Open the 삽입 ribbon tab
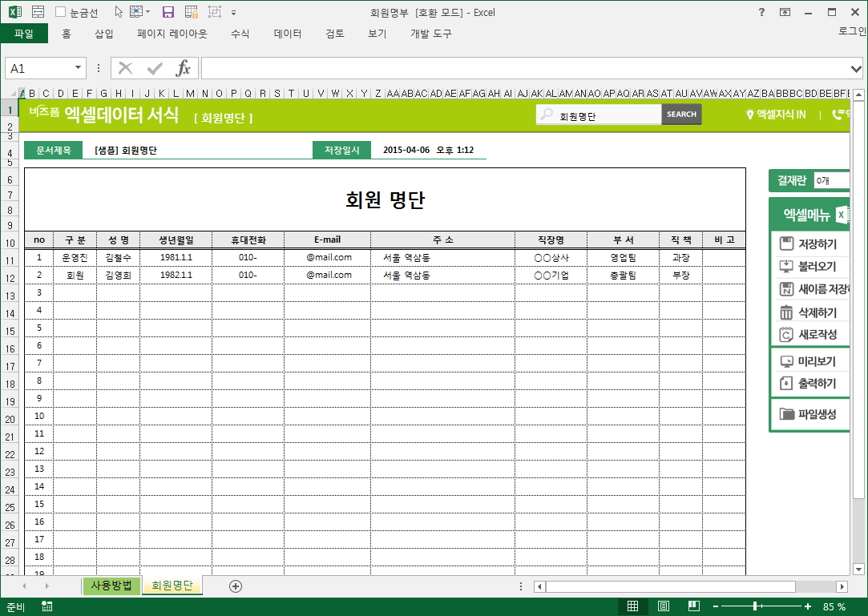The height and width of the screenshot is (616, 868). 104,34
